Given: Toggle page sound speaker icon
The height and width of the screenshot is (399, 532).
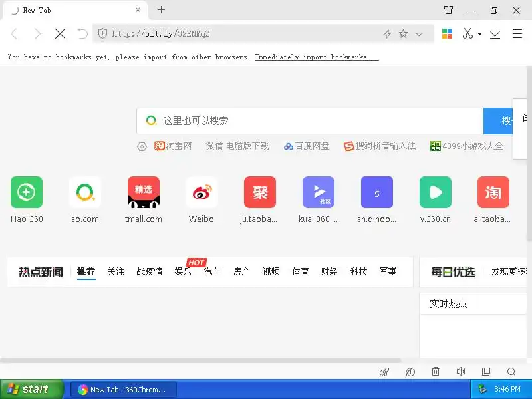Looking at the screenshot, I should point(461,372).
